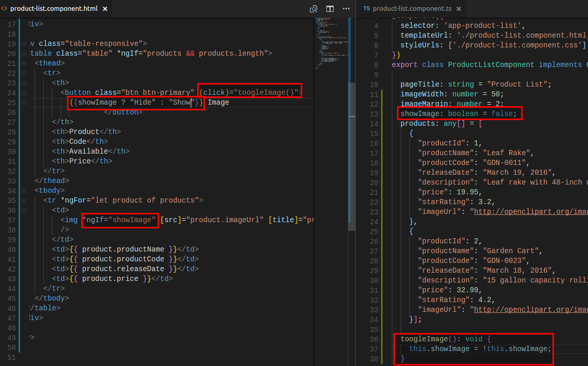Click line number 37 in the HTML editor

11,220
